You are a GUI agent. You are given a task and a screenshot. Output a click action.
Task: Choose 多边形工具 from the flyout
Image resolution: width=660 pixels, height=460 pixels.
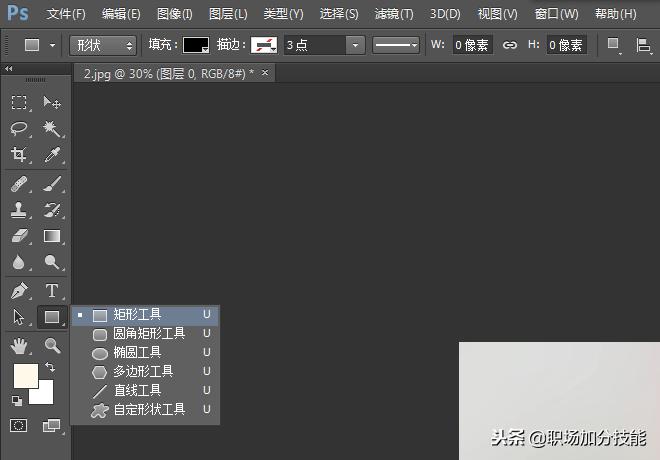145,372
